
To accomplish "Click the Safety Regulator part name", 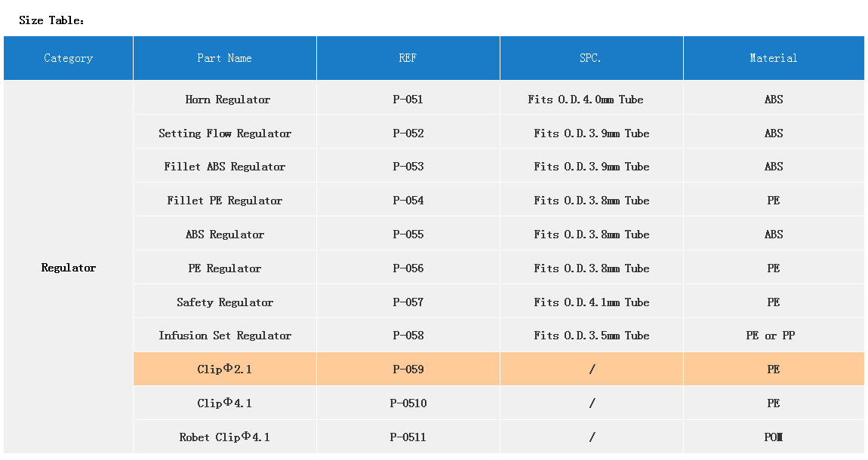I will point(225,302).
